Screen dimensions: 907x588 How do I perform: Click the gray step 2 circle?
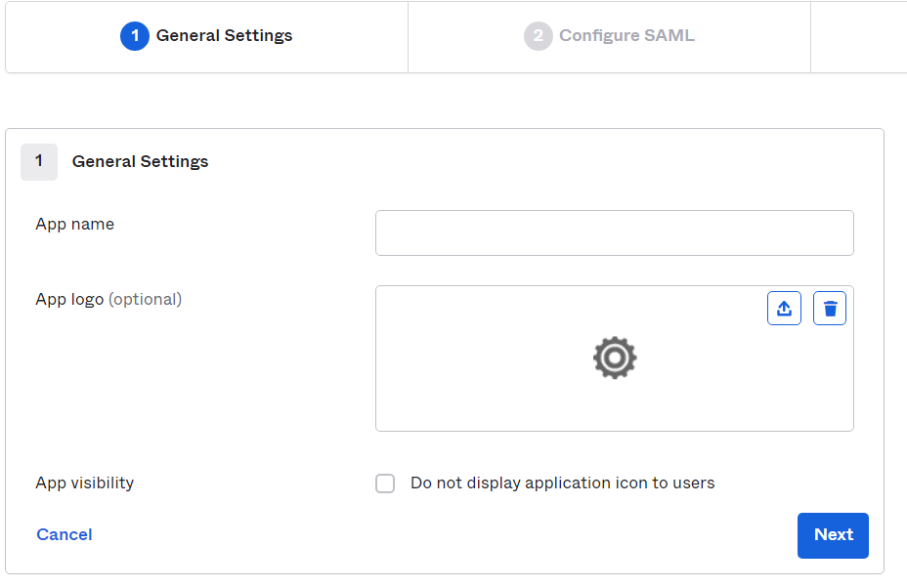[538, 36]
